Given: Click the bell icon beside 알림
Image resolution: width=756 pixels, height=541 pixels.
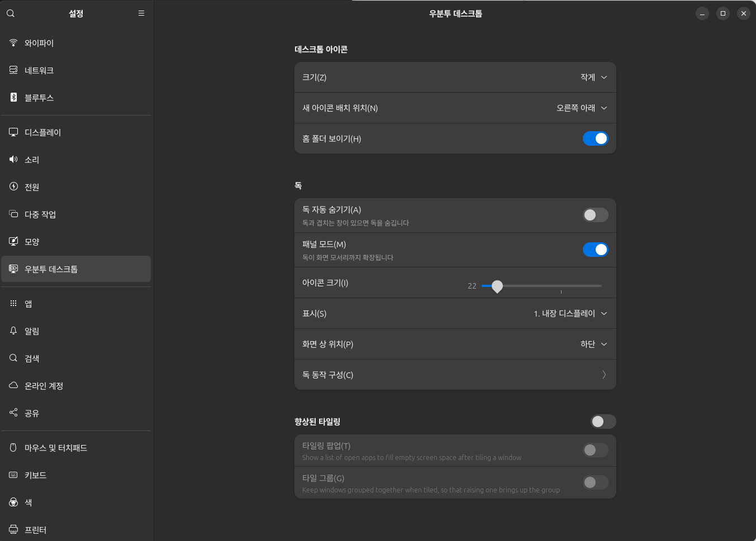Looking at the screenshot, I should pos(13,331).
